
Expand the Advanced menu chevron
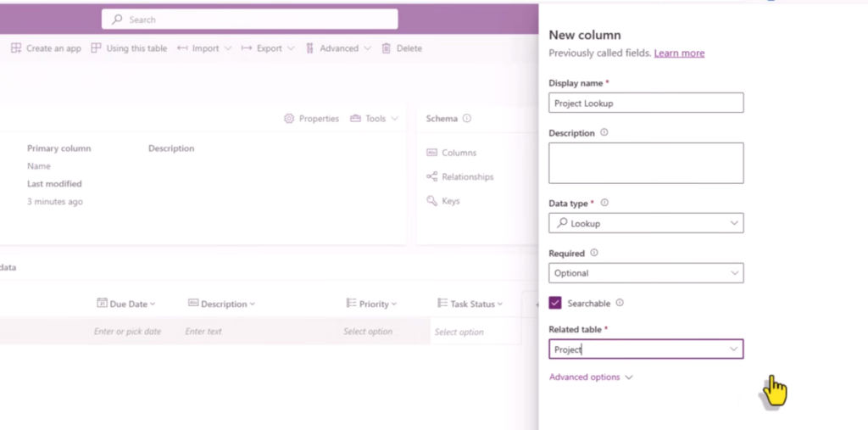pos(367,48)
